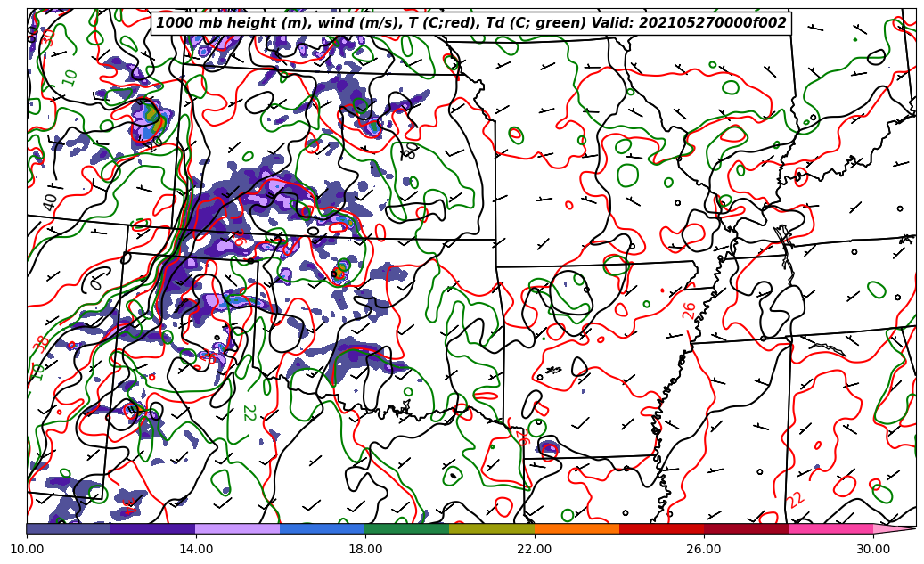The width and height of the screenshot is (924, 564).
Task: Select the hot pink colorbar segment
Action: point(830,528)
